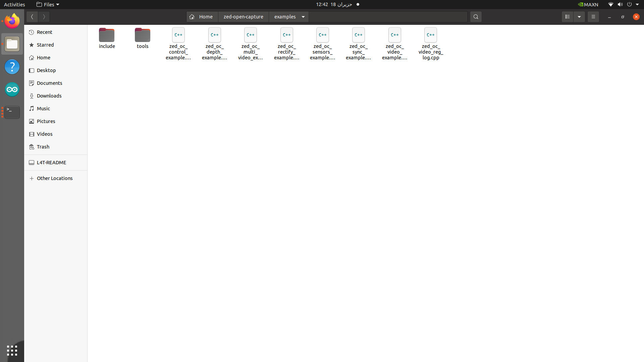Click the search icon to search files
644x362 pixels.
point(476,17)
